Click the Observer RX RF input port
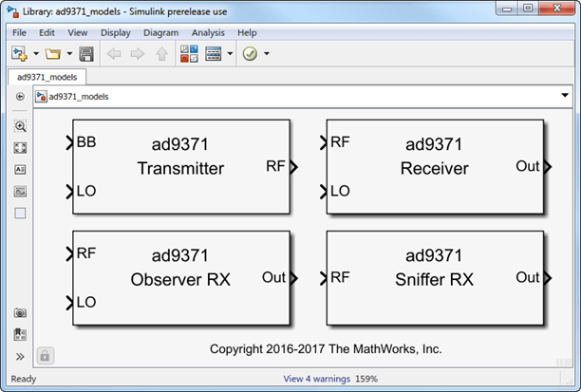581x392 pixels. [x=69, y=253]
